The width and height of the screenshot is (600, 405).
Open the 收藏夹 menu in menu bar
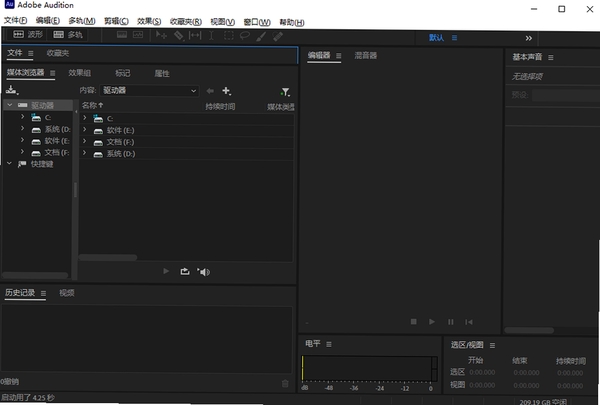click(186, 22)
